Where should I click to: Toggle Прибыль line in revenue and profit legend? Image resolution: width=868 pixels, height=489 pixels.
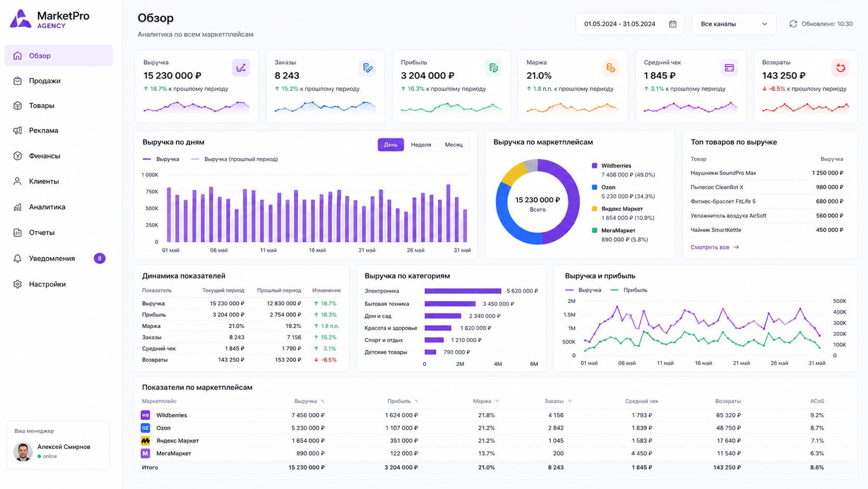[629, 290]
